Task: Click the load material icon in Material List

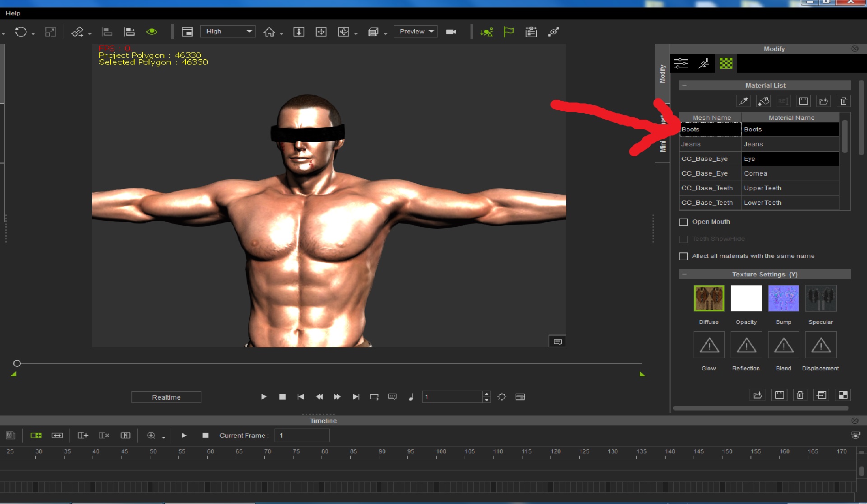Action: [x=824, y=101]
